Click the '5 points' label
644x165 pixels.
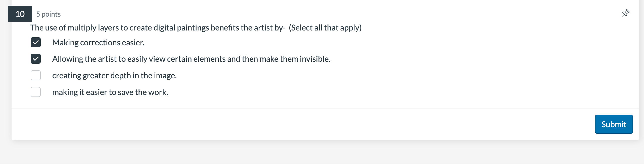(x=48, y=14)
